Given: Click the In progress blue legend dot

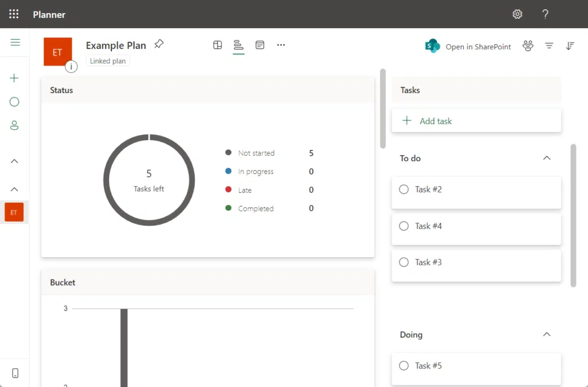Looking at the screenshot, I should click(228, 171).
